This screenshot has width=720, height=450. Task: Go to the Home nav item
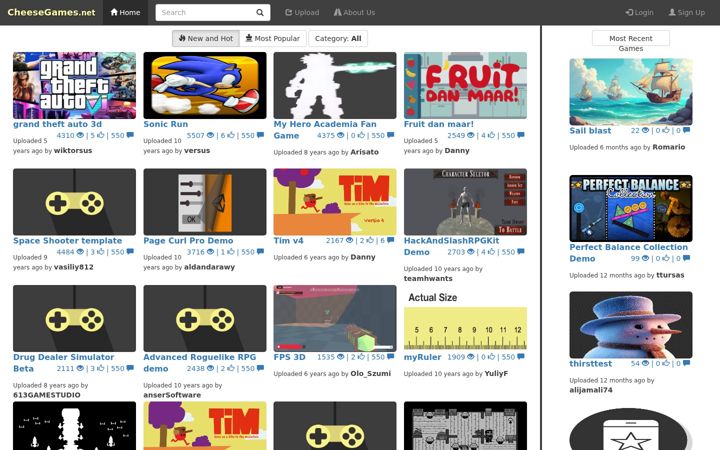click(125, 12)
